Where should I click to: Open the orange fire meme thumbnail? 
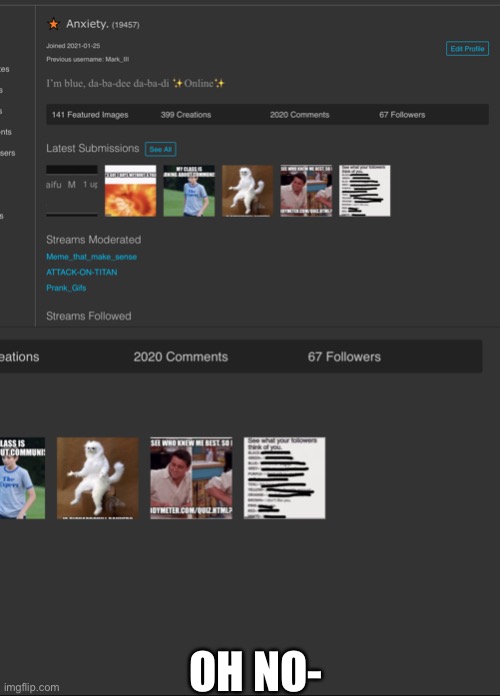click(x=131, y=191)
